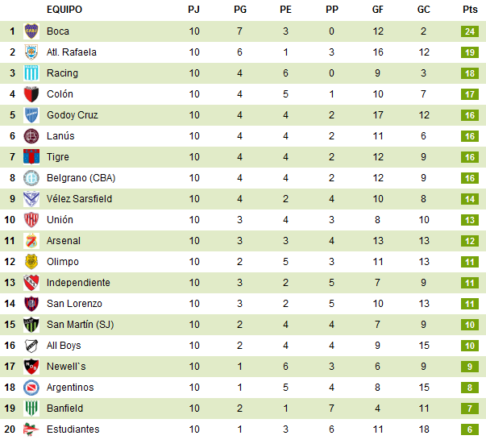Open the San Lorenzo team link
The image size is (486, 448).
click(74, 304)
